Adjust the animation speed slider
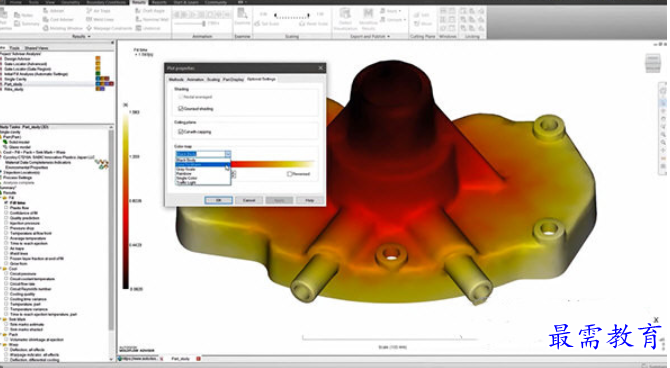 click(x=204, y=24)
